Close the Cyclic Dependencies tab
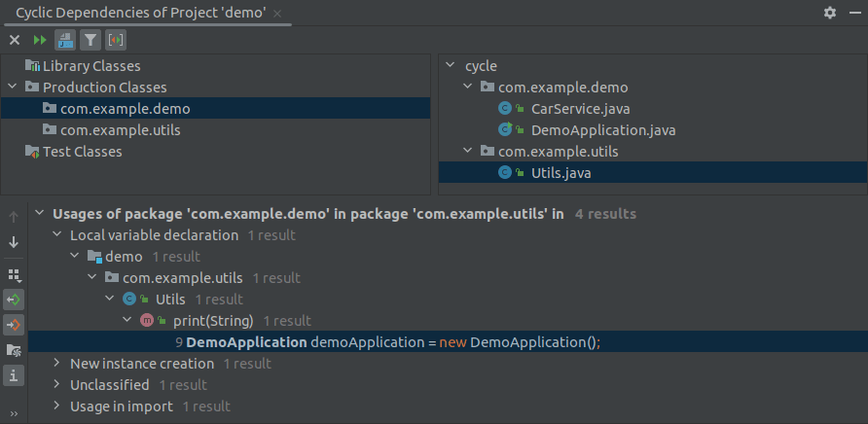The height and width of the screenshot is (424, 868). click(x=277, y=14)
